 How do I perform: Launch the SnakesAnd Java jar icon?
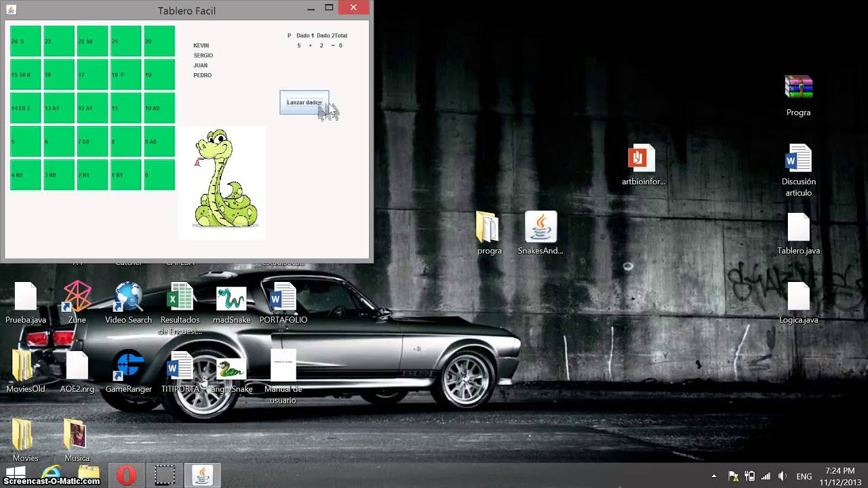click(x=541, y=227)
